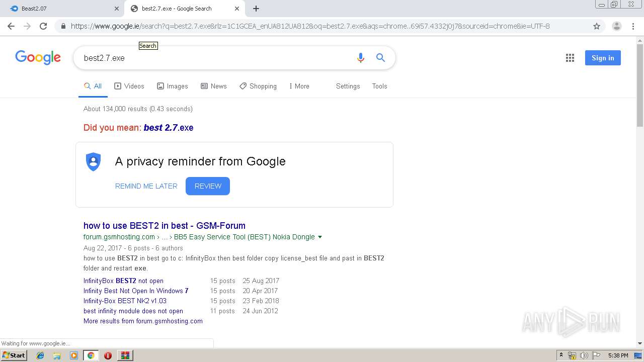Launch Internet Explorer from taskbar
The width and height of the screenshot is (644, 362).
[40, 355]
